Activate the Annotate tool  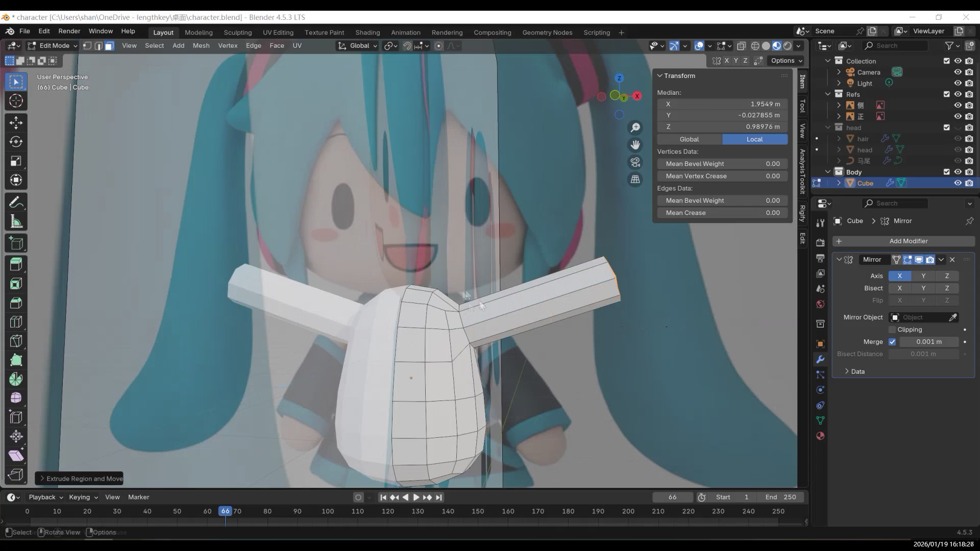(x=16, y=203)
